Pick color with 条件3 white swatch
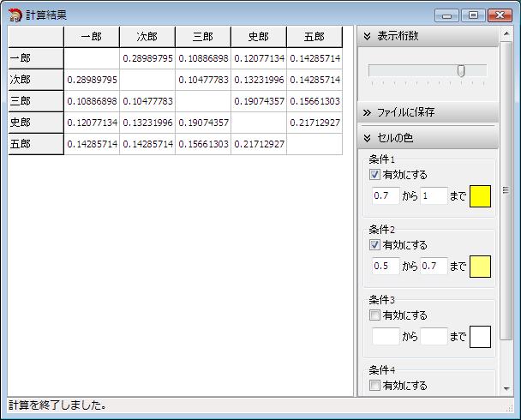 point(480,337)
